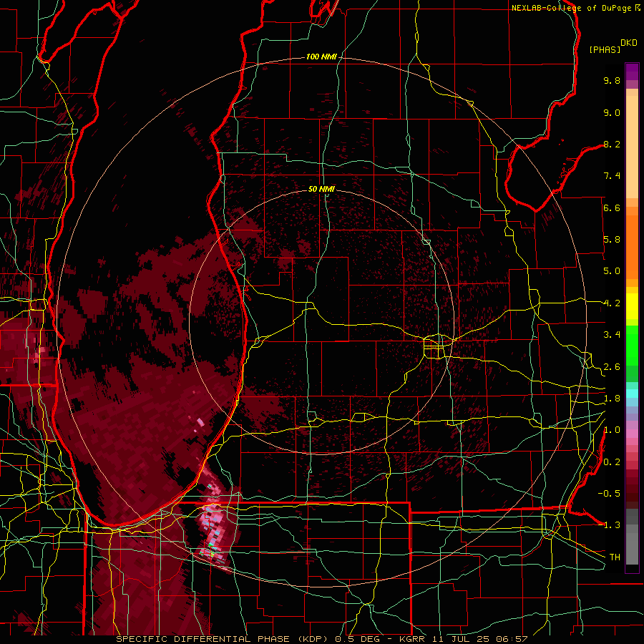Click the 1.0 value on color scale
Image resolution: width=644 pixels, height=644 pixels.
click(612, 430)
